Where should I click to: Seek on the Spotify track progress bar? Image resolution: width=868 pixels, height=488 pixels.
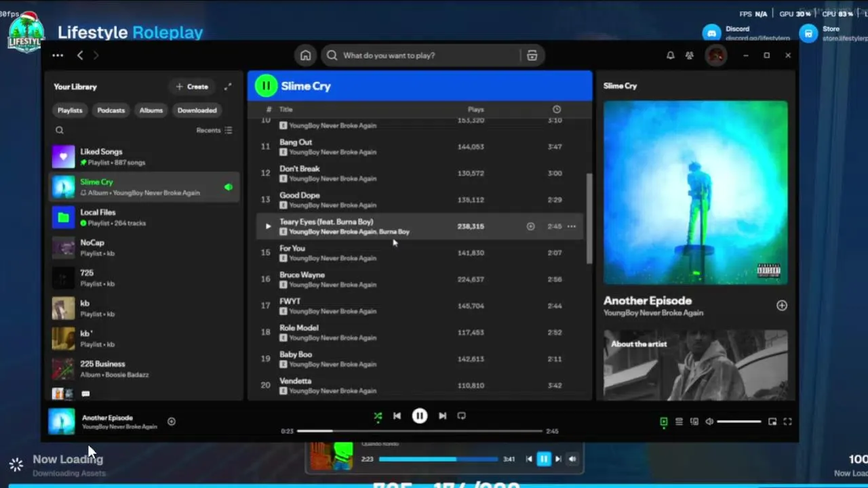[420, 431]
